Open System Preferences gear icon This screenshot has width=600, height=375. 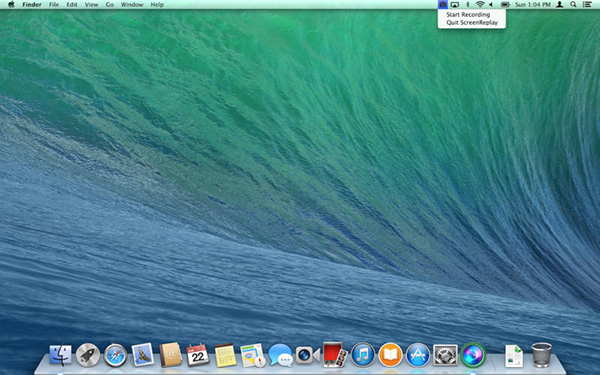tap(445, 355)
